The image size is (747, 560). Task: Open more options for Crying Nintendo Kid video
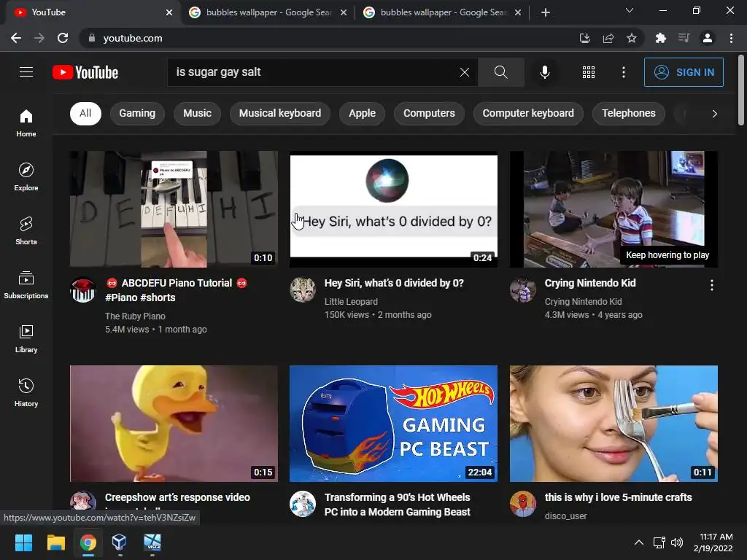[712, 285]
